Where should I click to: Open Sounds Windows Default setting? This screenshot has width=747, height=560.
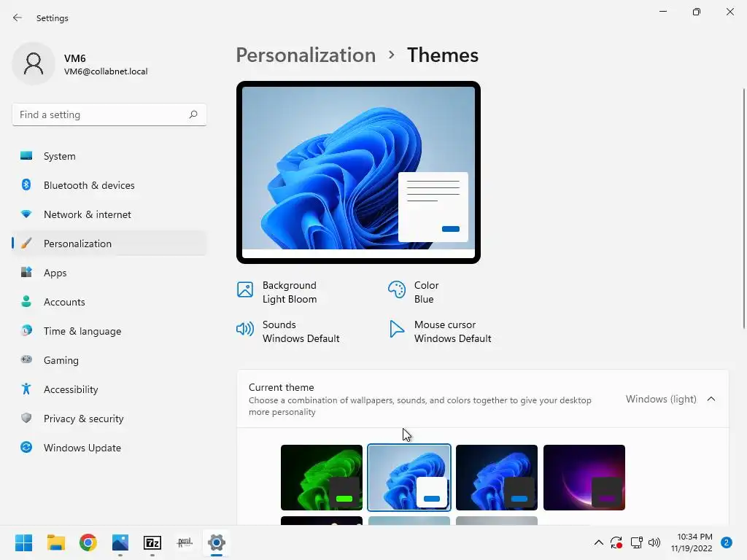[288, 332]
